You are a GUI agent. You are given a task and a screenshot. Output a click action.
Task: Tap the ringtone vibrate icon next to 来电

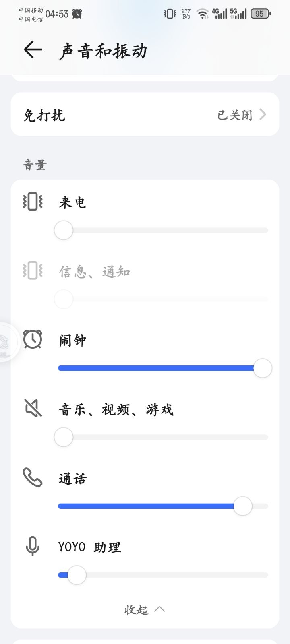(x=33, y=202)
